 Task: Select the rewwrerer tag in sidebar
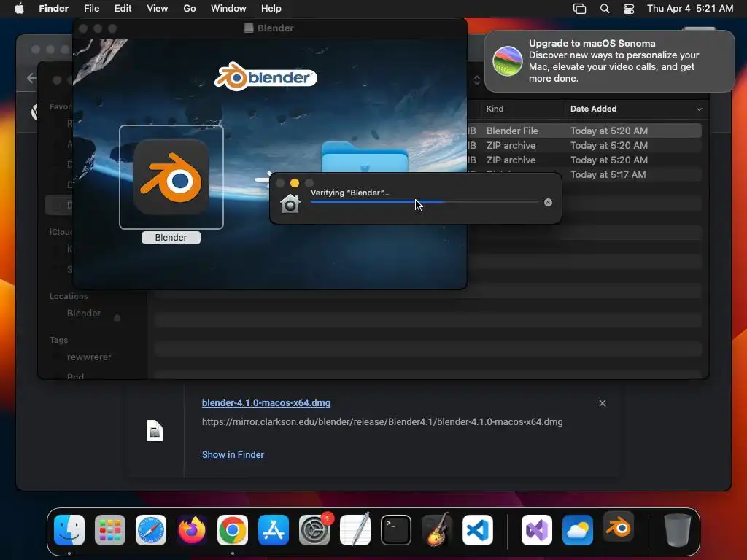[x=89, y=357]
